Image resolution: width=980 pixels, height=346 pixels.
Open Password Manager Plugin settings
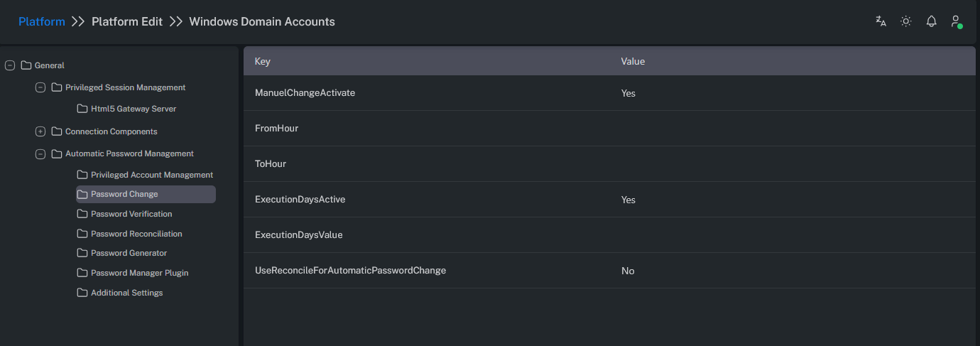[139, 273]
